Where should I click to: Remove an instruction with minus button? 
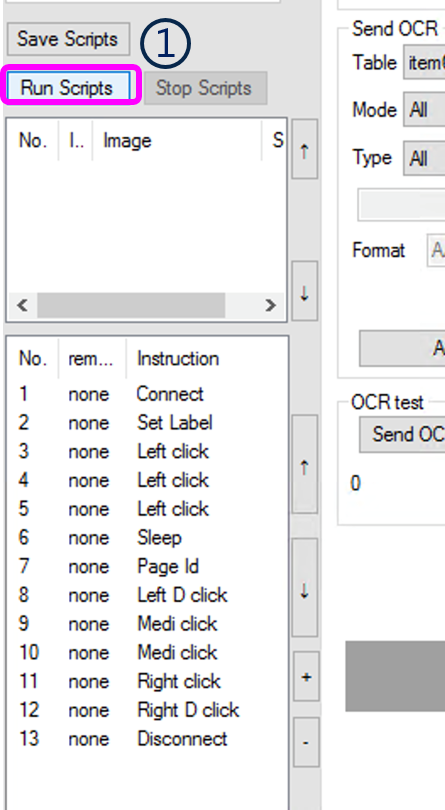306,742
